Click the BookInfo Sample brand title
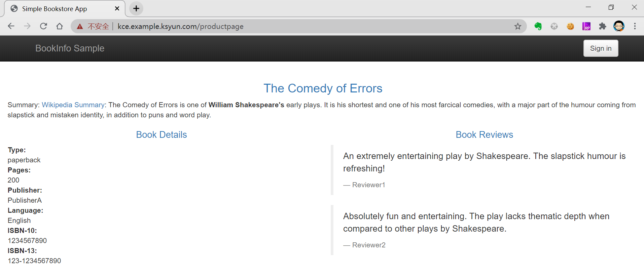644x280 pixels. [70, 48]
